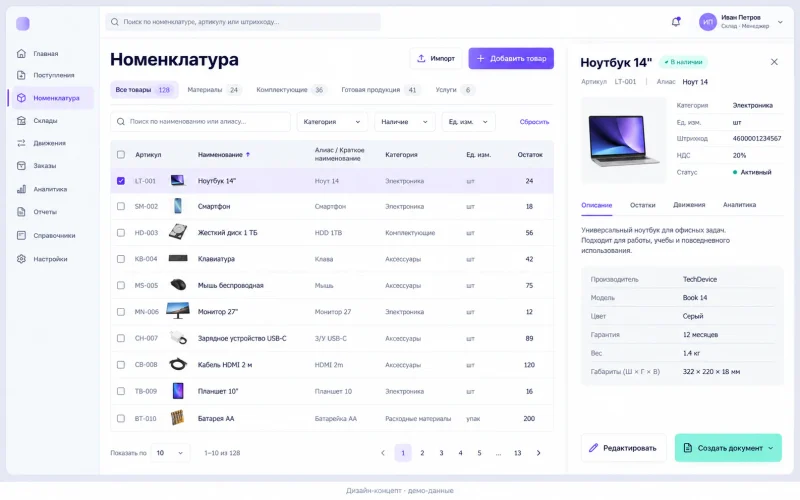This screenshot has width=800, height=500.
Task: Click the Смартфон product thumbnail
Action: point(178,206)
